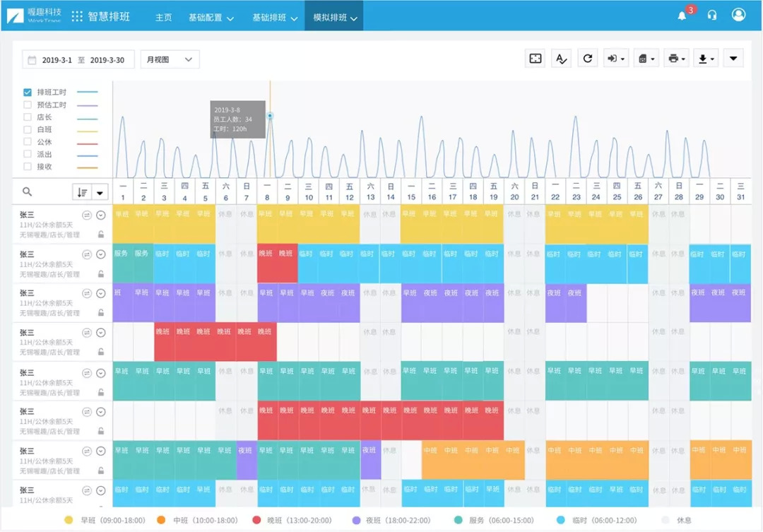The image size is (763, 532).
Task: Open the download export button
Action: [706, 59]
